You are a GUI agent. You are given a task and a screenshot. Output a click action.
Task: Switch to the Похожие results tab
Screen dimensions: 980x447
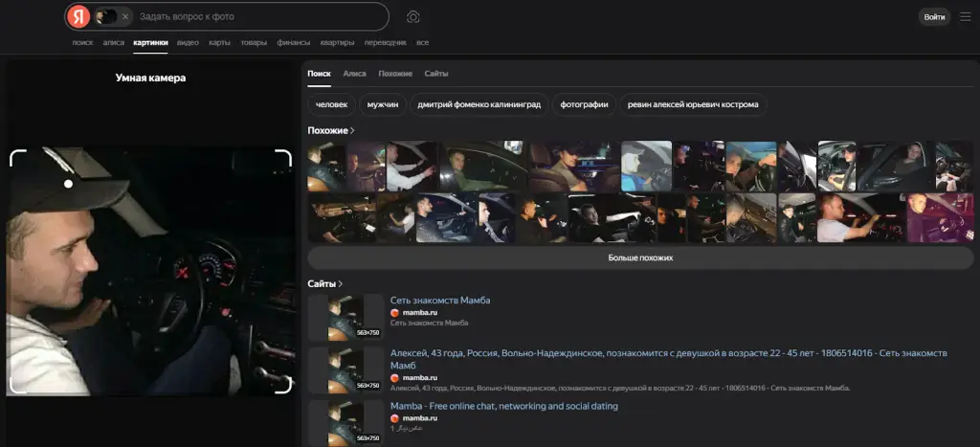click(x=395, y=73)
